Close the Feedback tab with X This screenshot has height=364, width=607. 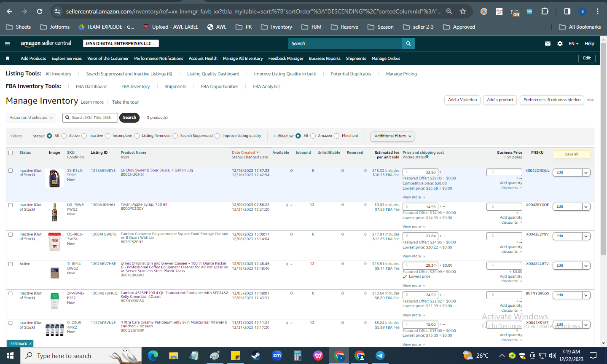point(30,344)
